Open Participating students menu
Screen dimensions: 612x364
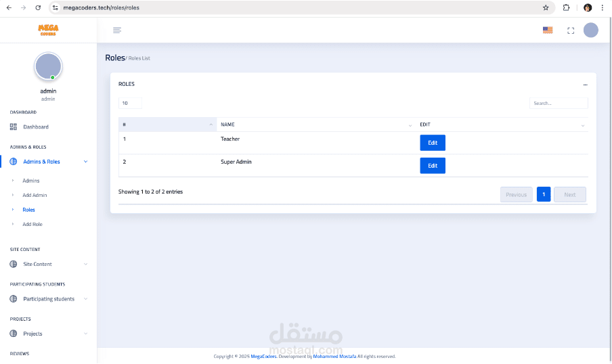point(48,299)
